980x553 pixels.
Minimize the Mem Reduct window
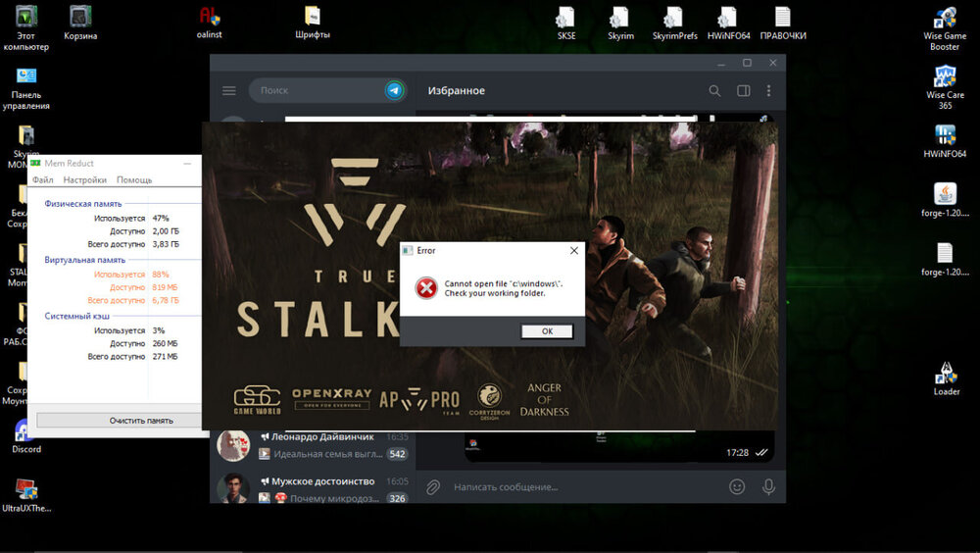[x=187, y=164]
